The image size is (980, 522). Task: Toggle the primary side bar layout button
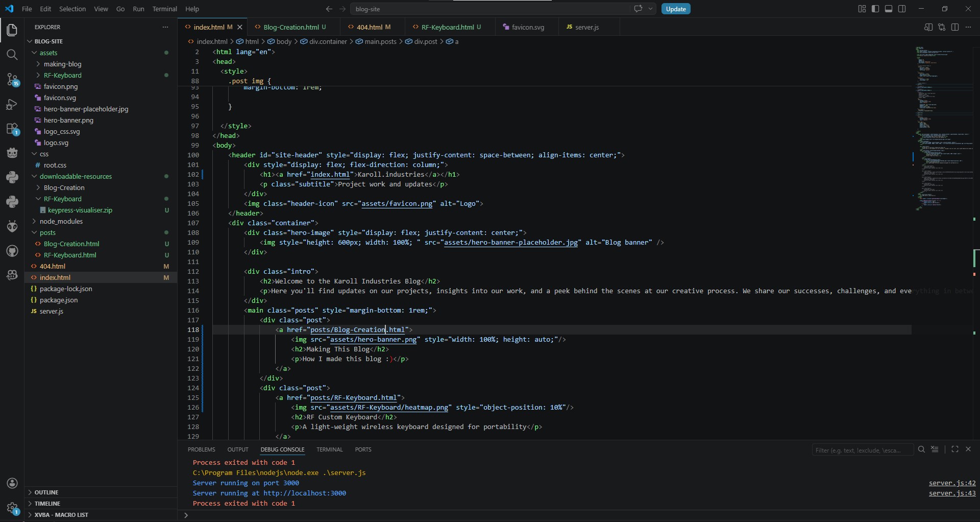(x=875, y=9)
